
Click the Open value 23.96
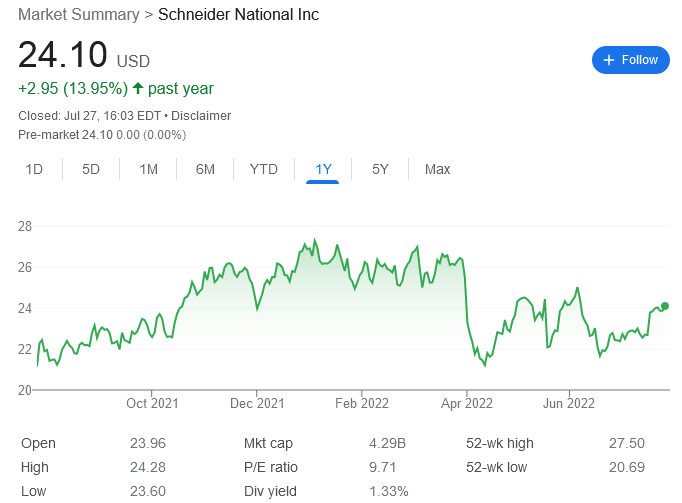point(148,443)
